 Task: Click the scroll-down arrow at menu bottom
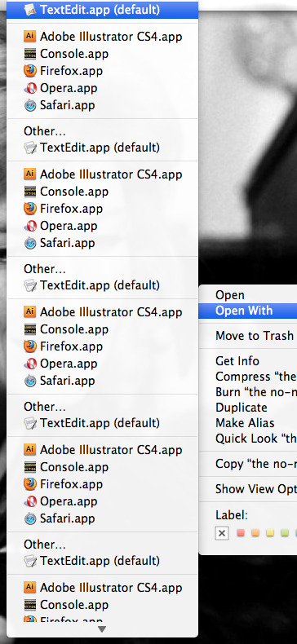point(102,629)
